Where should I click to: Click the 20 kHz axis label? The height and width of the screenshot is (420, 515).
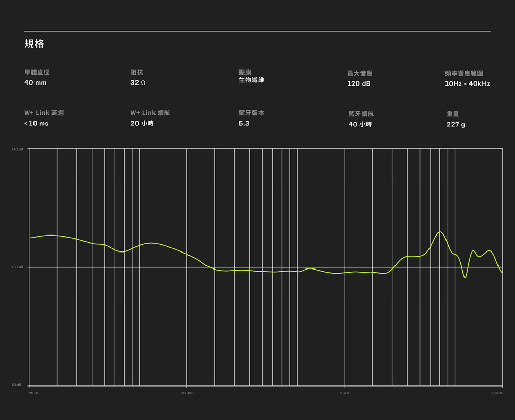pos(497,393)
